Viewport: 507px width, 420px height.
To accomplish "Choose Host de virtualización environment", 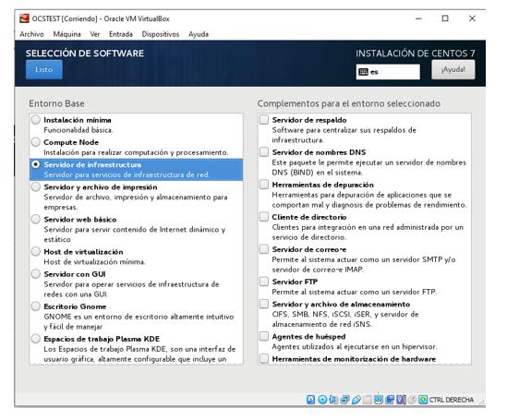I will click(36, 251).
